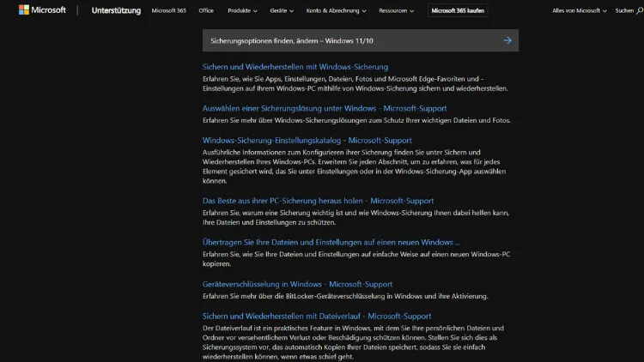Click the Microsoft 365 kaufen button
Viewport: 644px width, 362px height.
pos(458,10)
